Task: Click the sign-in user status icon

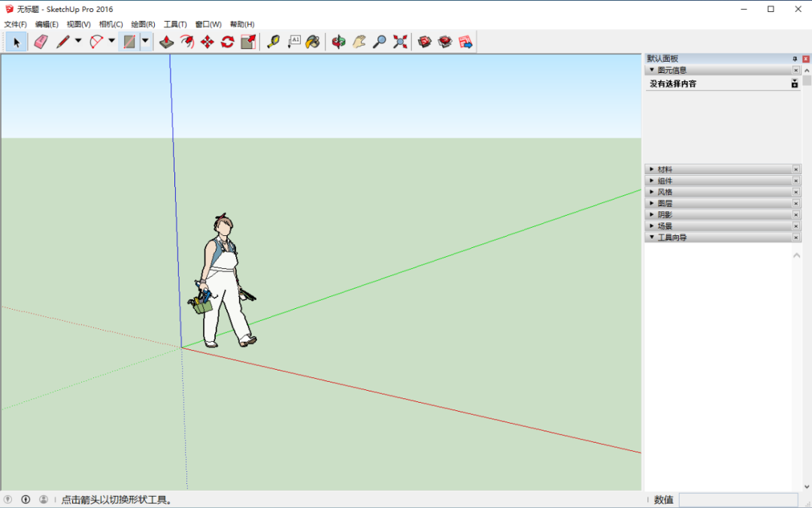Action: pyautogui.click(x=44, y=499)
